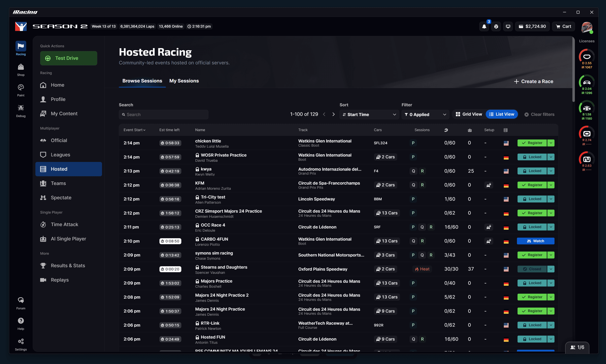Open the Paint sidebar icon

[x=21, y=91]
